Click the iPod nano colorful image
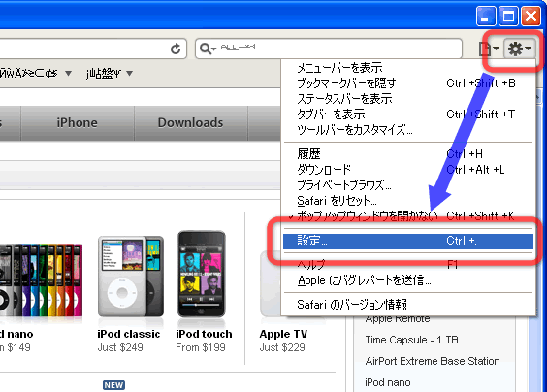Image resolution: width=547 pixels, height=392 pixels. (x=41, y=280)
